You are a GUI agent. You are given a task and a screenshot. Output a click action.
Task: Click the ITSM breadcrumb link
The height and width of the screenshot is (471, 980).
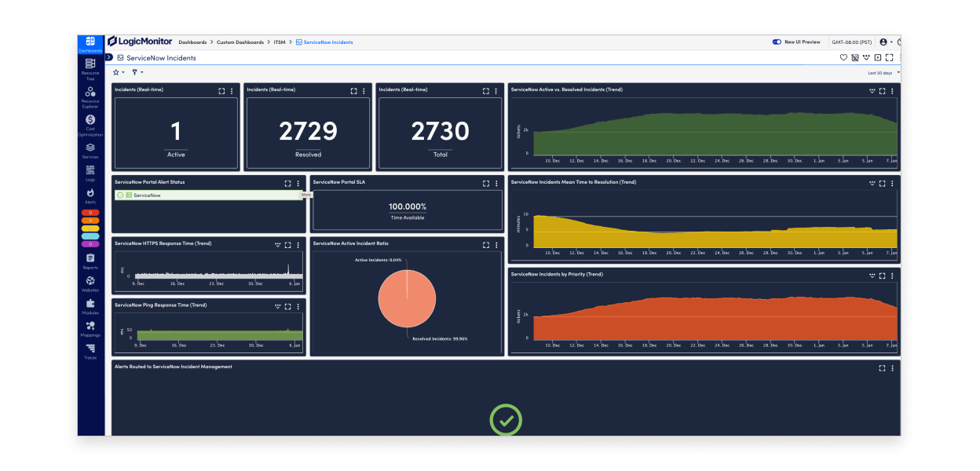pyautogui.click(x=280, y=42)
